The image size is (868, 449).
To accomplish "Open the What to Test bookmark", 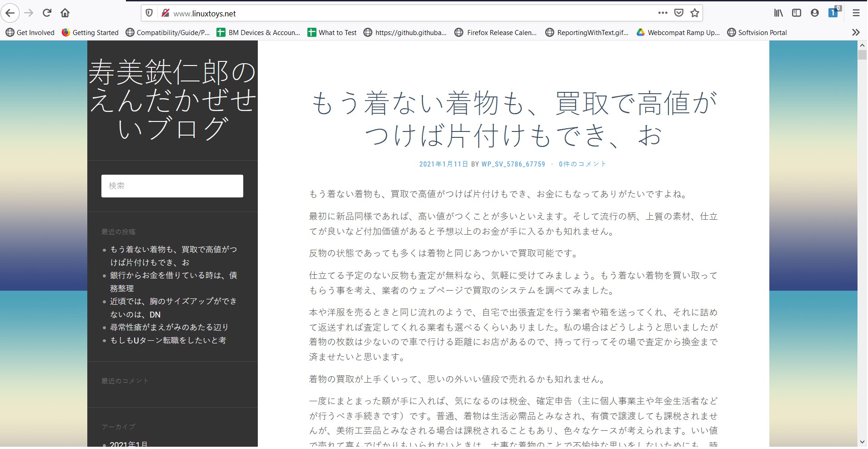I will (332, 32).
